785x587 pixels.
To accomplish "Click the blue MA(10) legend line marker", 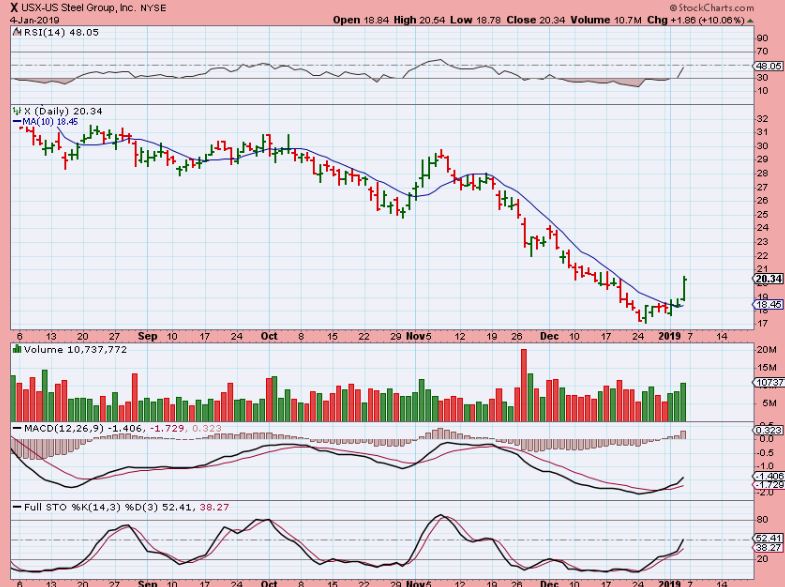I will [17, 122].
